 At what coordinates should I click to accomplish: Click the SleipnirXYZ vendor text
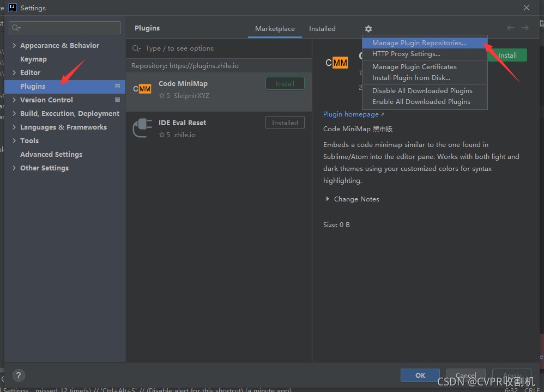pos(191,96)
